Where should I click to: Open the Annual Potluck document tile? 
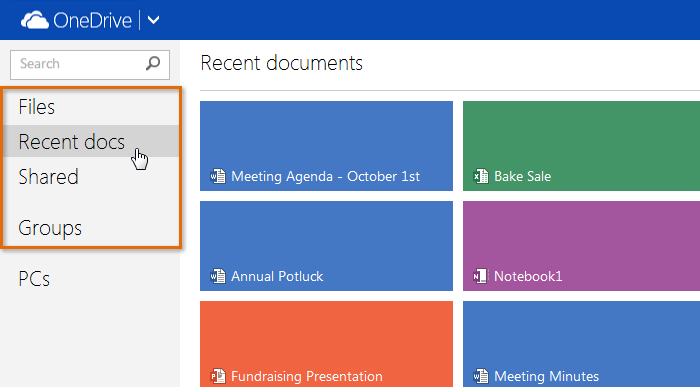326,246
